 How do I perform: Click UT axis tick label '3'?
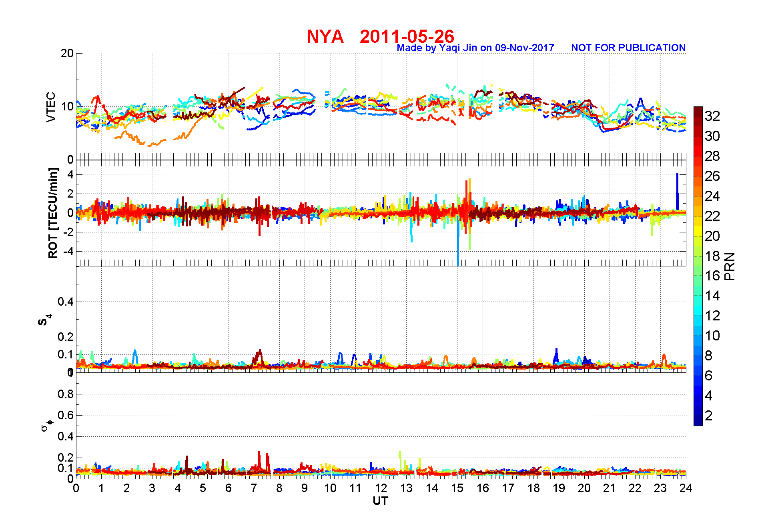(152, 488)
